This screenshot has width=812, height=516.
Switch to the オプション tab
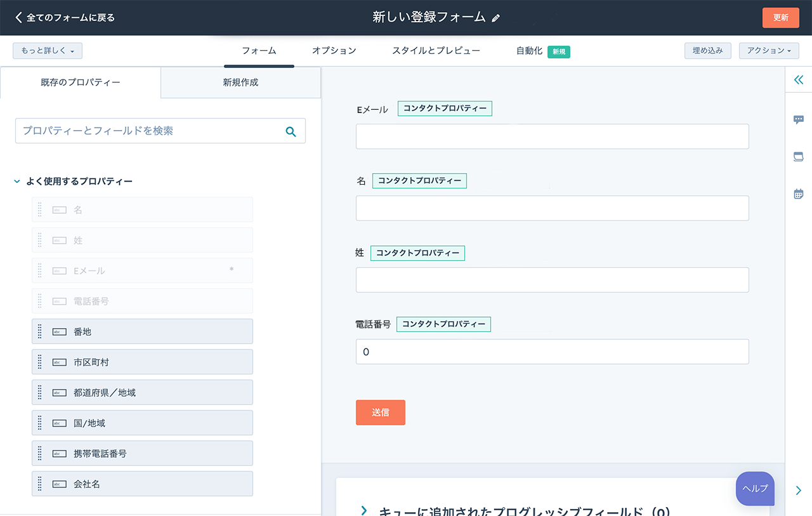click(334, 51)
